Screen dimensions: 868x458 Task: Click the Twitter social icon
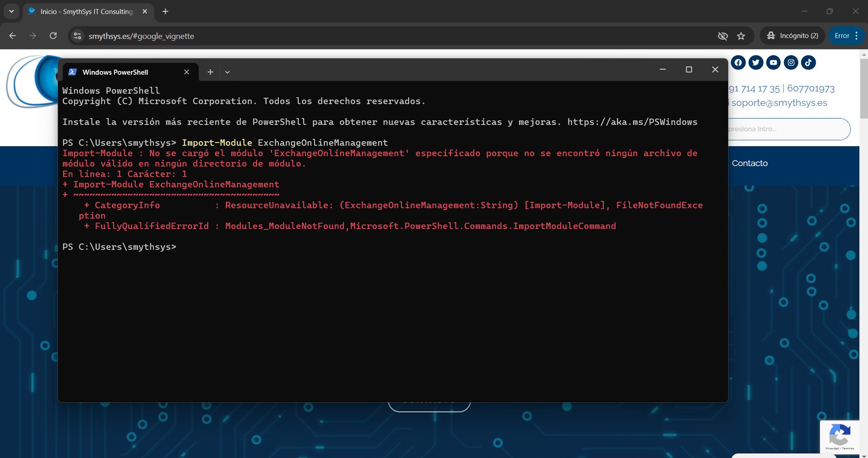[756, 62]
